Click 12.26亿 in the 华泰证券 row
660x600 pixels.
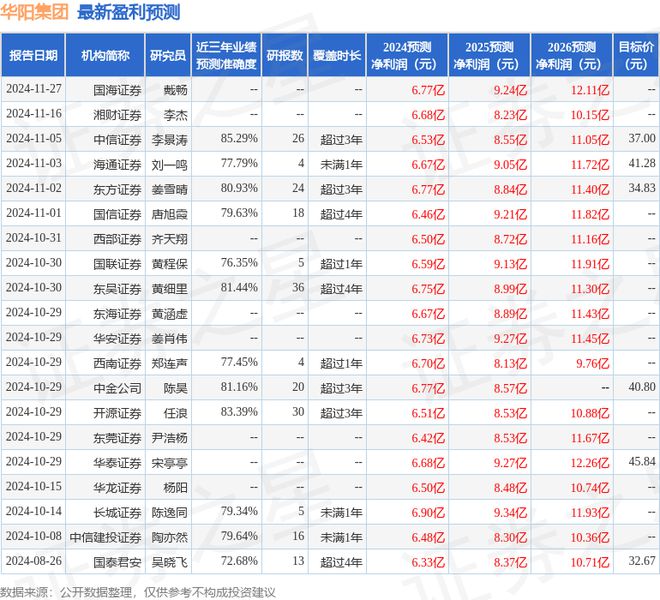[x=590, y=462]
